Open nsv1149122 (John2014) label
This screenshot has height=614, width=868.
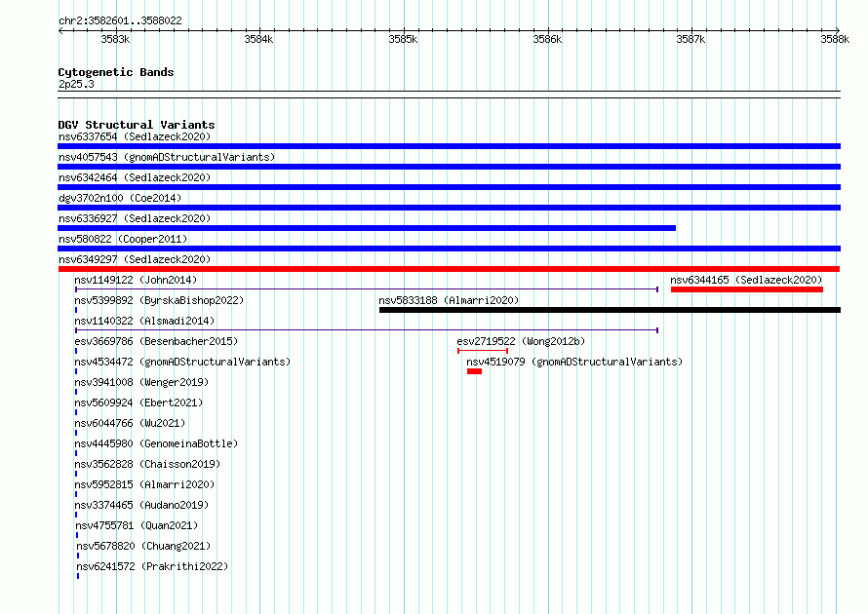click(136, 280)
